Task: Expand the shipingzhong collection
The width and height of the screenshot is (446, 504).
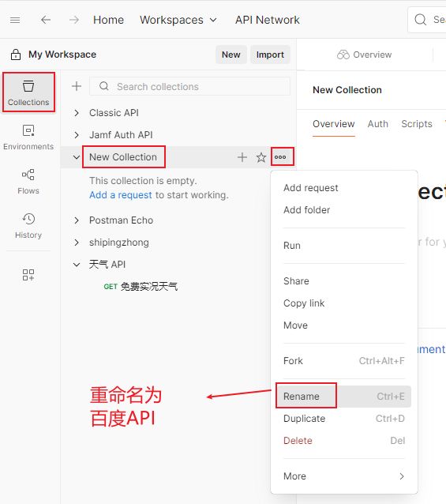Action: (x=77, y=243)
